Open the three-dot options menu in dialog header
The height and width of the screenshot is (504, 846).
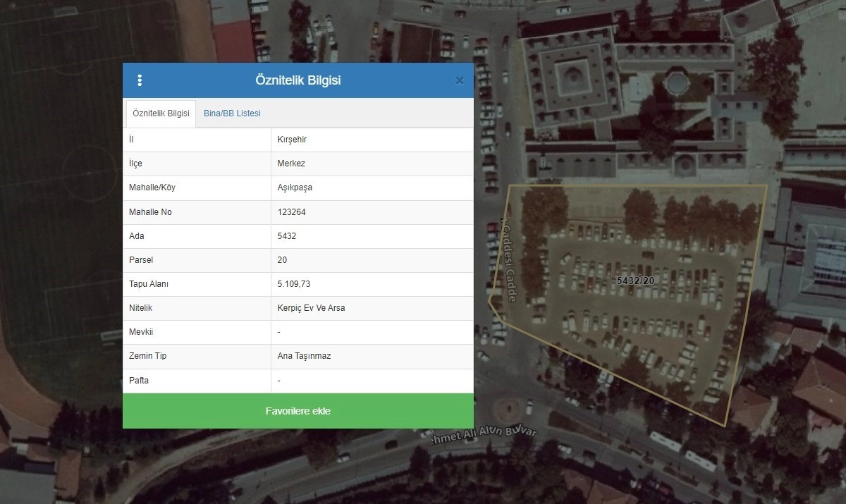[x=140, y=80]
